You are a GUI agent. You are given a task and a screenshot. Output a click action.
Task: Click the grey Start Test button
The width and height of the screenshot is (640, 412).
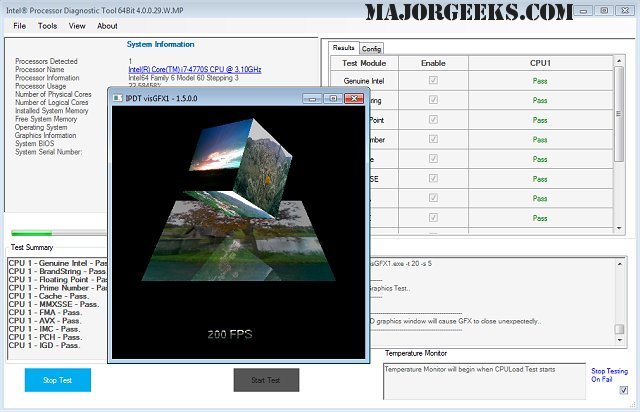click(266, 380)
